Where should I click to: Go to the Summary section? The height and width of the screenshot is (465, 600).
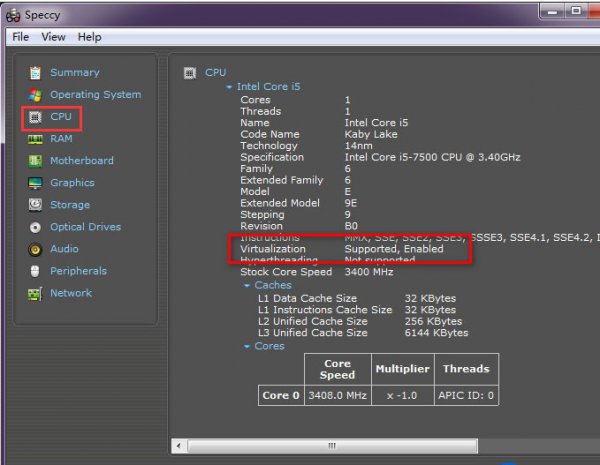coord(75,73)
